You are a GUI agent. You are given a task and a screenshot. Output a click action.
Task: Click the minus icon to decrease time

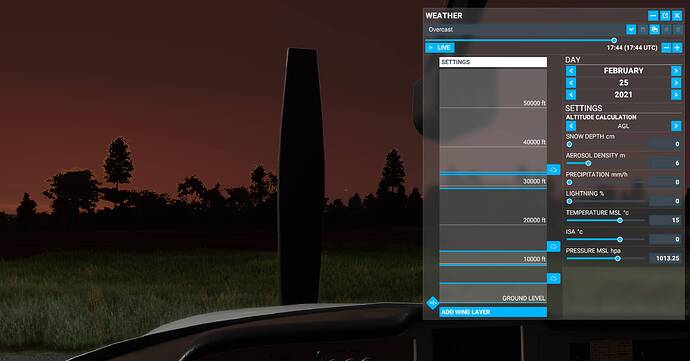[x=667, y=48]
